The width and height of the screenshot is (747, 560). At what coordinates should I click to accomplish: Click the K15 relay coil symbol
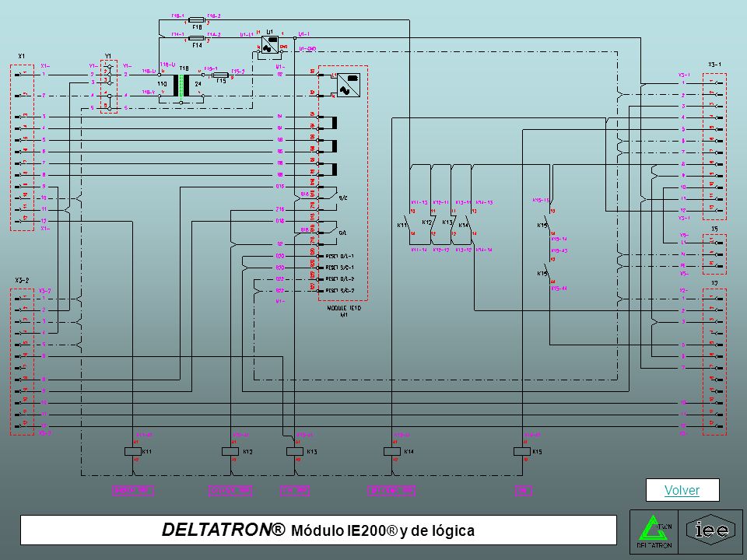tap(522, 451)
